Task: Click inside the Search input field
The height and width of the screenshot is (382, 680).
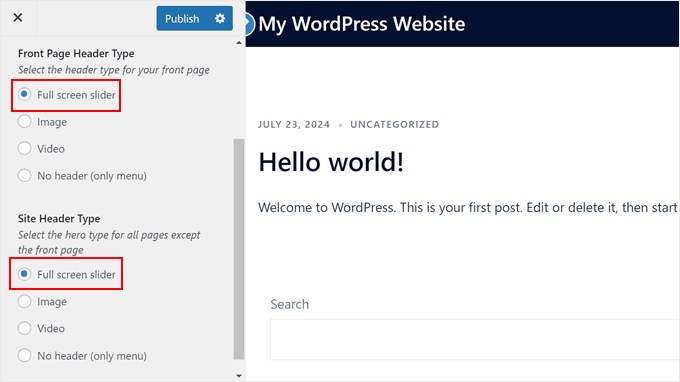Action: (474, 340)
